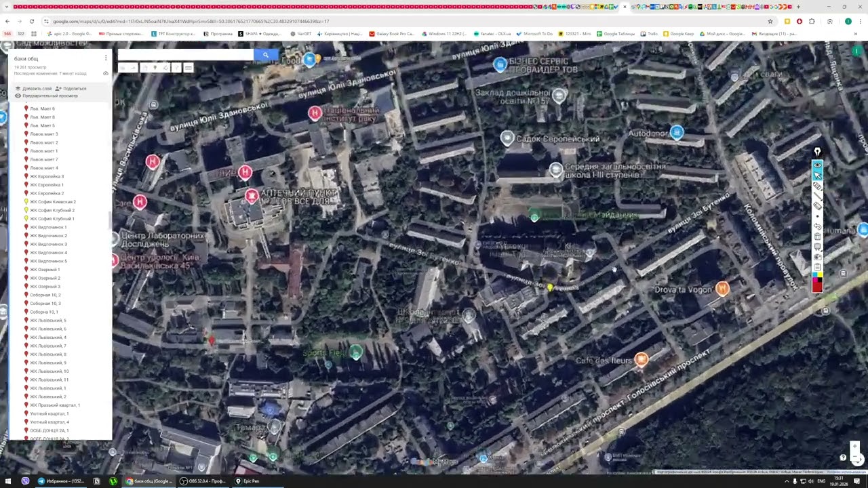Click Epic Pen clear screen trash
This screenshot has height=488, width=868.
click(817, 236)
